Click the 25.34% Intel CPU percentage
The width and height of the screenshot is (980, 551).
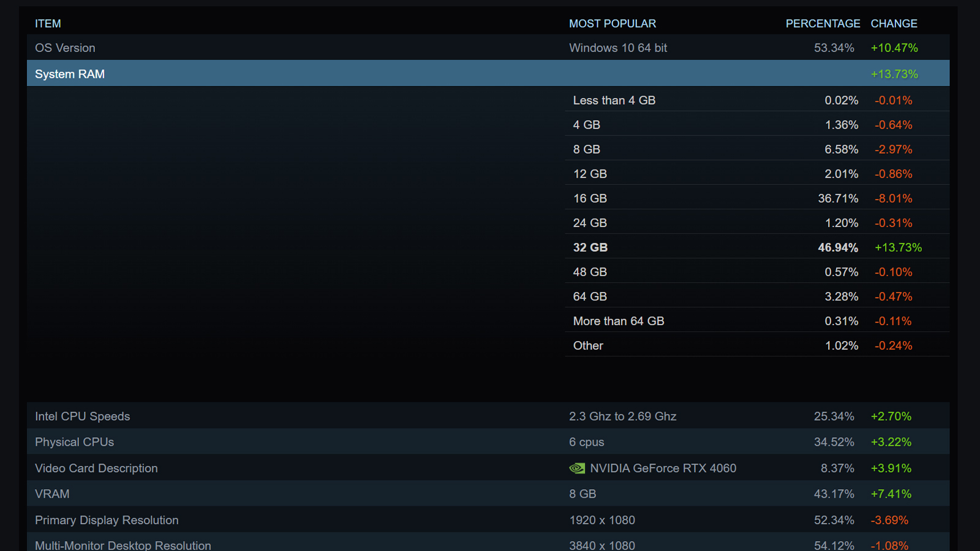point(834,416)
